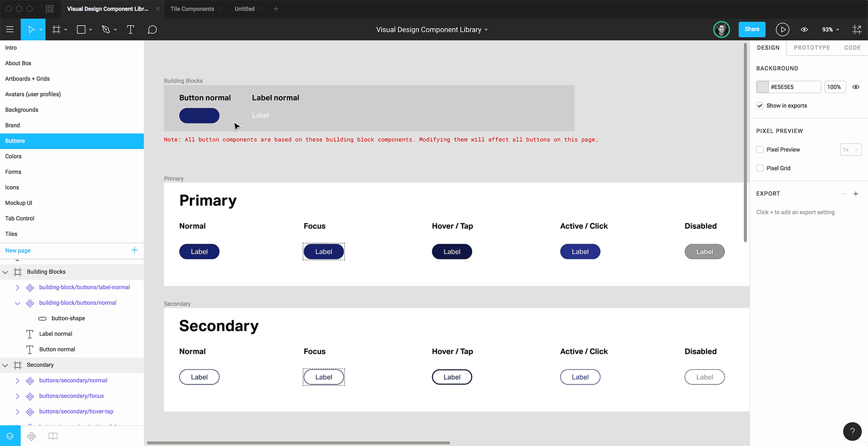Select Primary Normal Label button

pos(199,252)
